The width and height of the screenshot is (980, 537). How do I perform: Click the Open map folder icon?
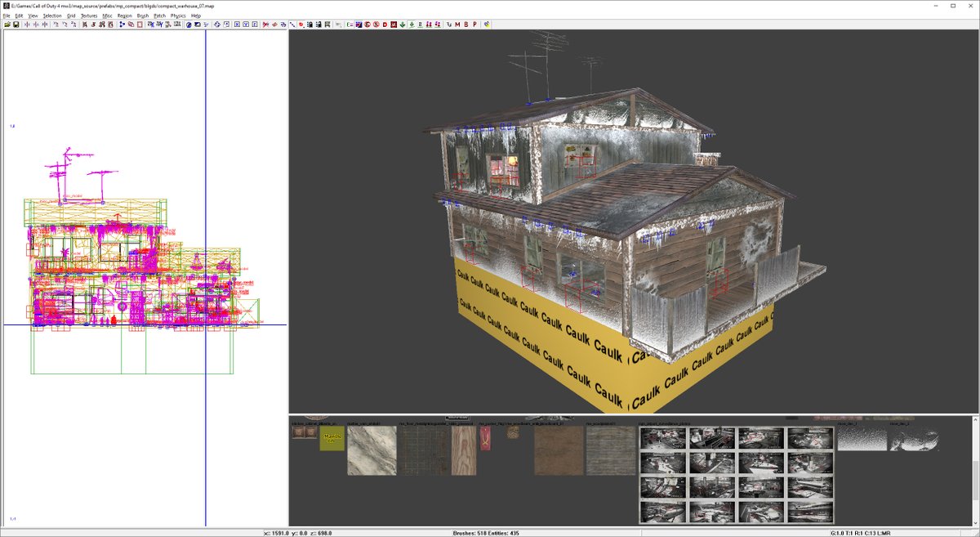[7, 25]
